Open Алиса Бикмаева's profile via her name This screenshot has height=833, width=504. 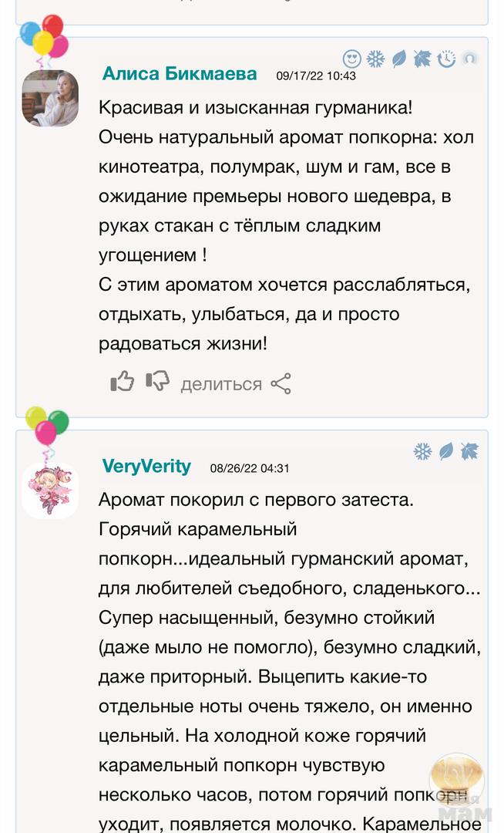click(180, 74)
